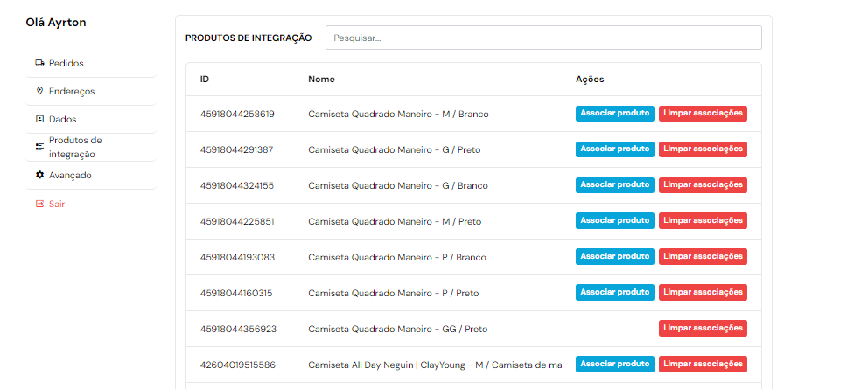Select ID 45918044356923
Viewport: 868px width, 389px height.
(239, 329)
